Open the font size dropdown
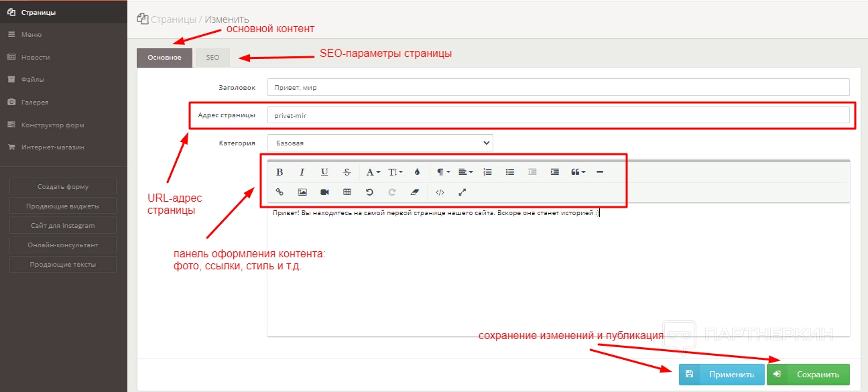The width and height of the screenshot is (868, 392). 395,172
